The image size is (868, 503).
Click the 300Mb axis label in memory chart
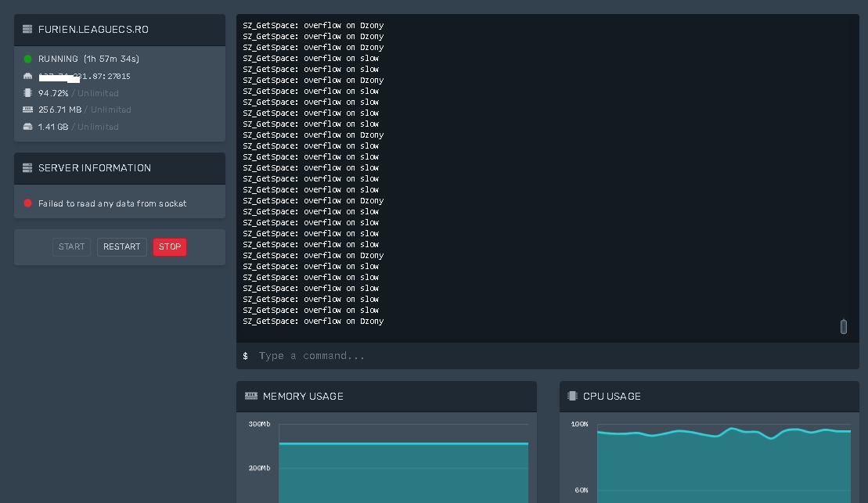(x=259, y=424)
